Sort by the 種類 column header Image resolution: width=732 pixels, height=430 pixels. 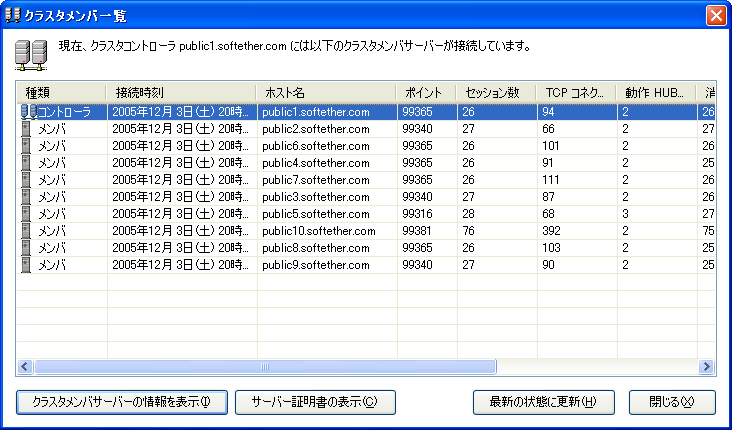pyautogui.click(x=62, y=93)
